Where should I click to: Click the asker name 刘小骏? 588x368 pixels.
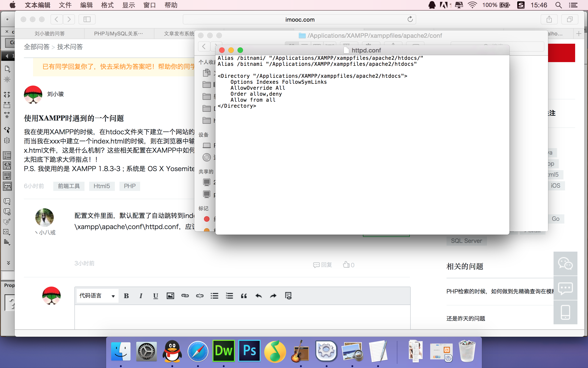pos(55,94)
